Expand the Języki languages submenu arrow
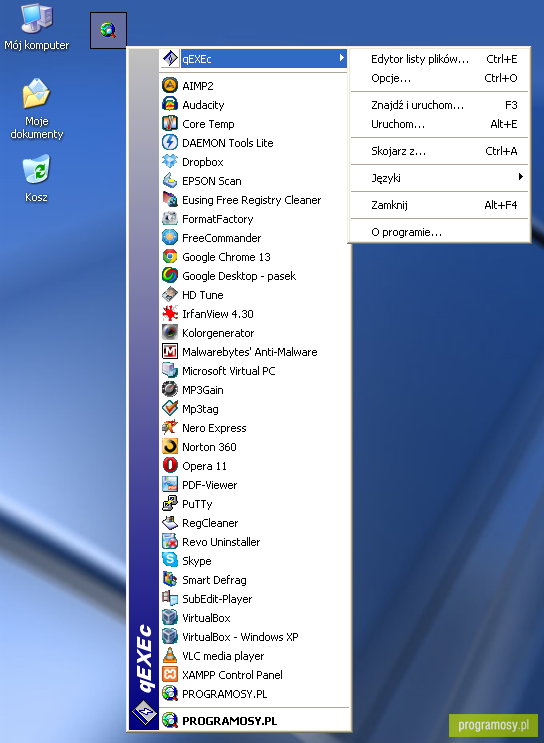This screenshot has width=544, height=743. click(521, 177)
